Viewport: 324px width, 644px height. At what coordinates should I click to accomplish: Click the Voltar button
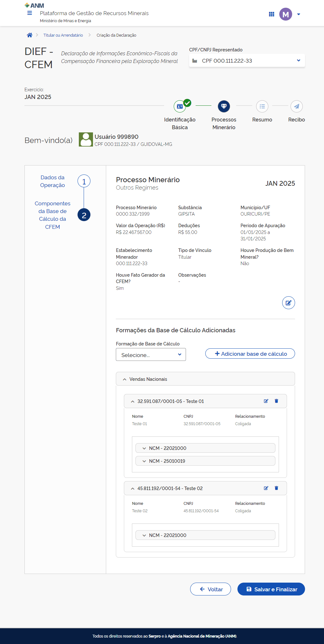pyautogui.click(x=210, y=589)
